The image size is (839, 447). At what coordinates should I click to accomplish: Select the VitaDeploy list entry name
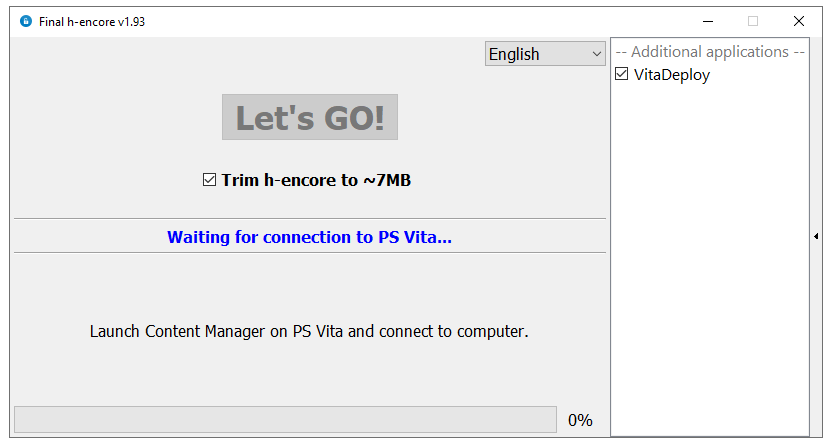point(672,75)
